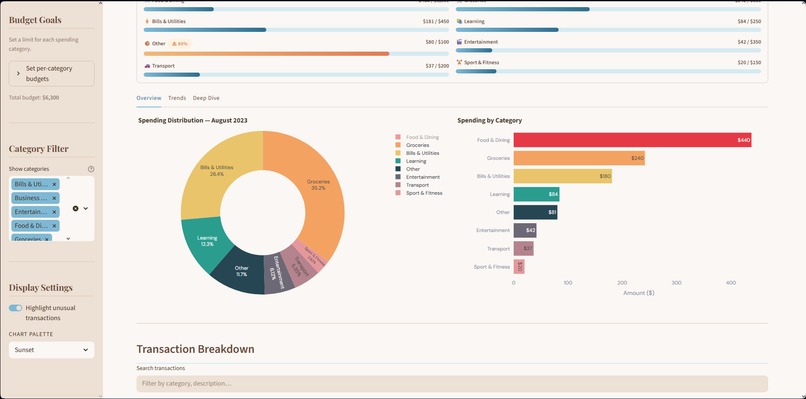Click the Search transactions filter field
The width and height of the screenshot is (806, 399).
tap(452, 384)
